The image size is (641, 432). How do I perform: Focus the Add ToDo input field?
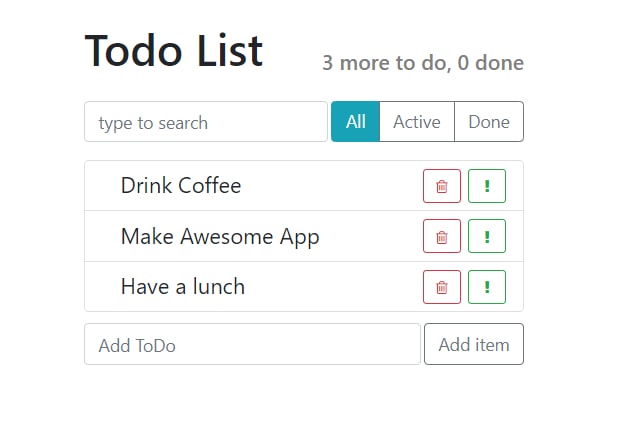point(252,345)
